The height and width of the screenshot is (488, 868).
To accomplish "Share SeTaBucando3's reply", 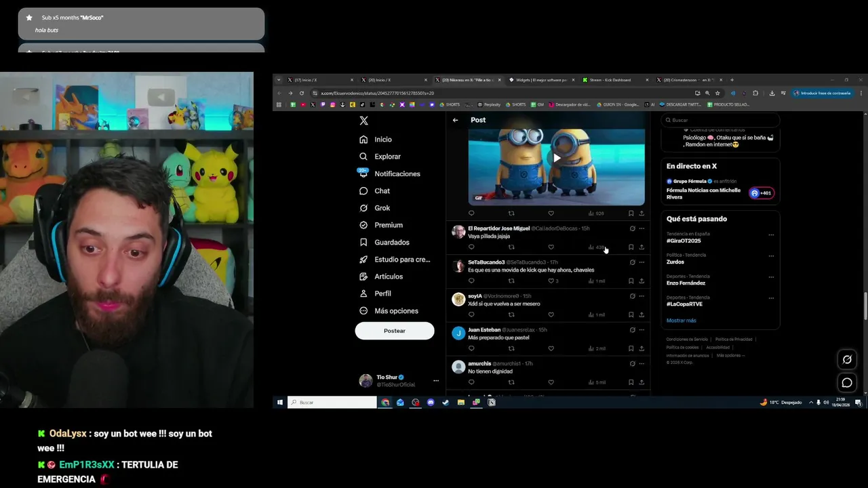I will [x=642, y=281].
